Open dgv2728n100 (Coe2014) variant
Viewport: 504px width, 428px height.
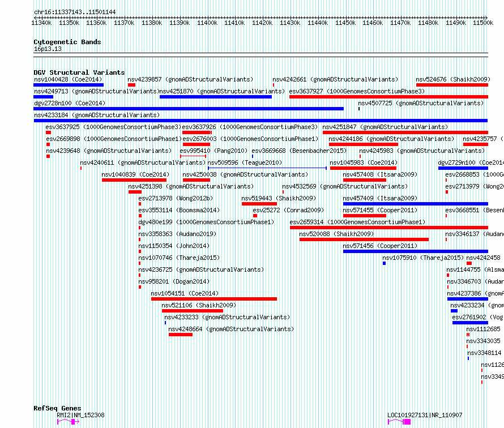point(70,103)
